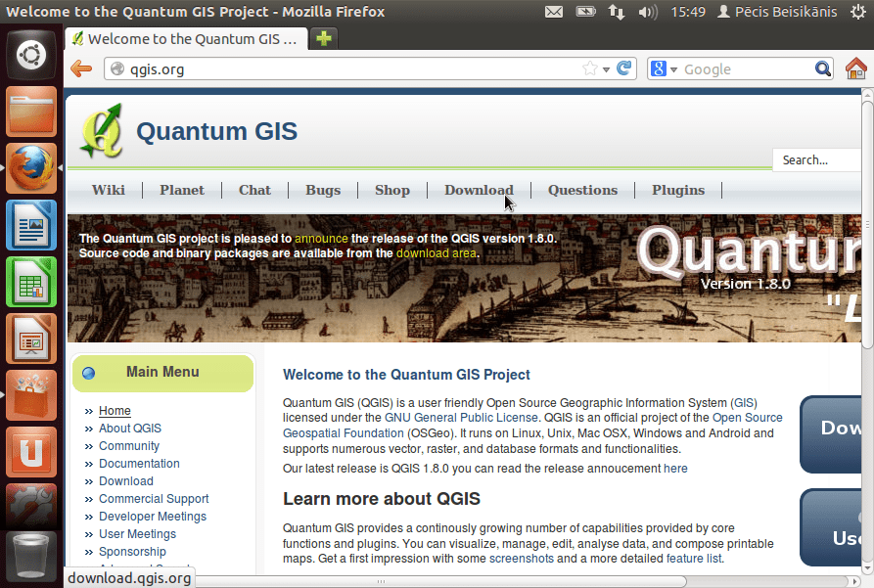Follow the yellow announce link in the banner

pyautogui.click(x=321, y=239)
